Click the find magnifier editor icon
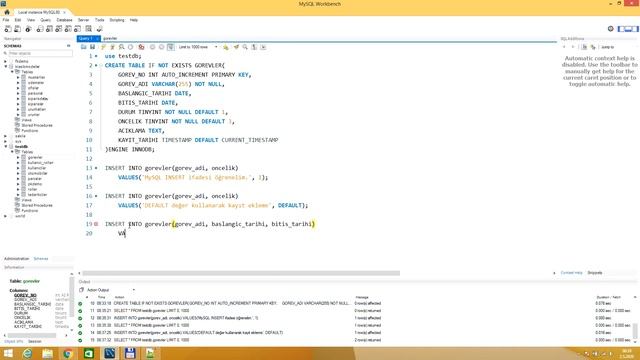This screenshot has width=640, height=360. click(245, 47)
